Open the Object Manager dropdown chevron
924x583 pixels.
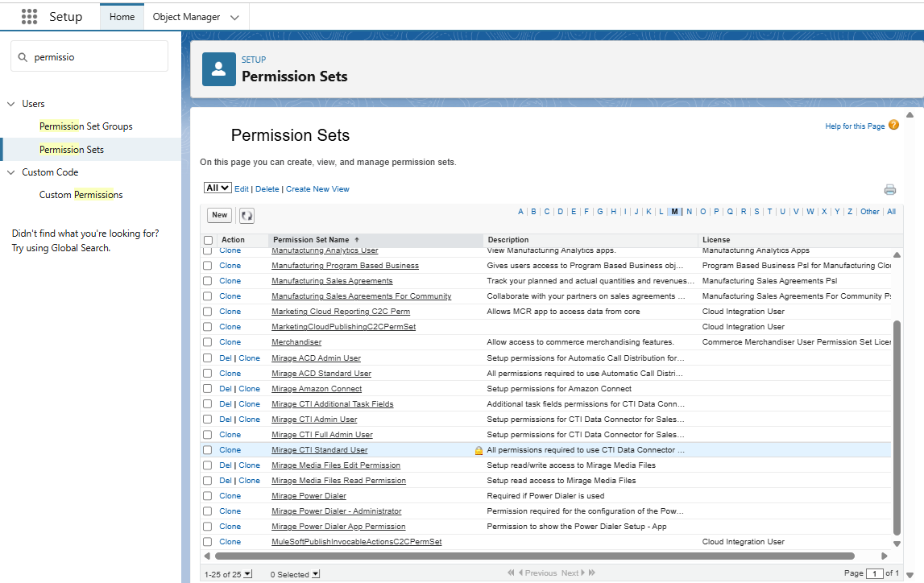pos(234,16)
